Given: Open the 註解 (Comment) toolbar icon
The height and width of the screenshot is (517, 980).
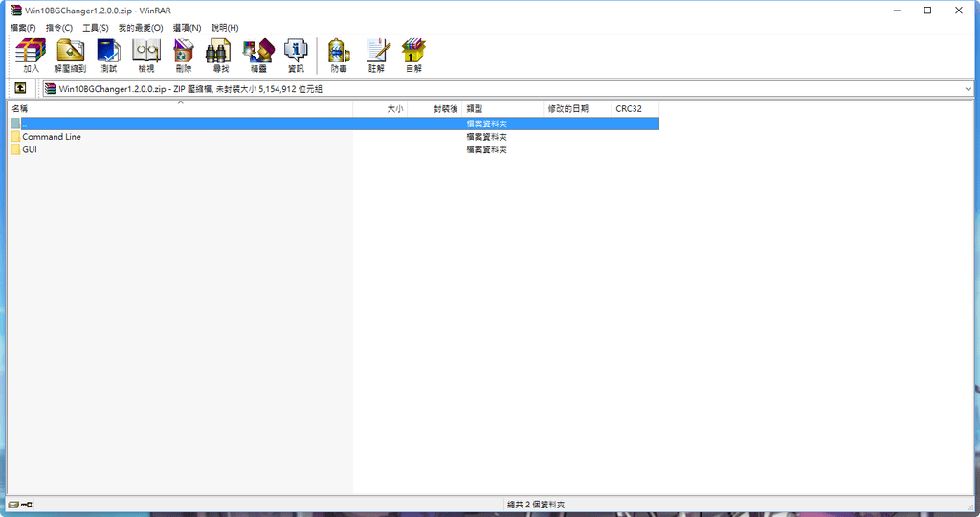Looking at the screenshot, I should (x=376, y=55).
